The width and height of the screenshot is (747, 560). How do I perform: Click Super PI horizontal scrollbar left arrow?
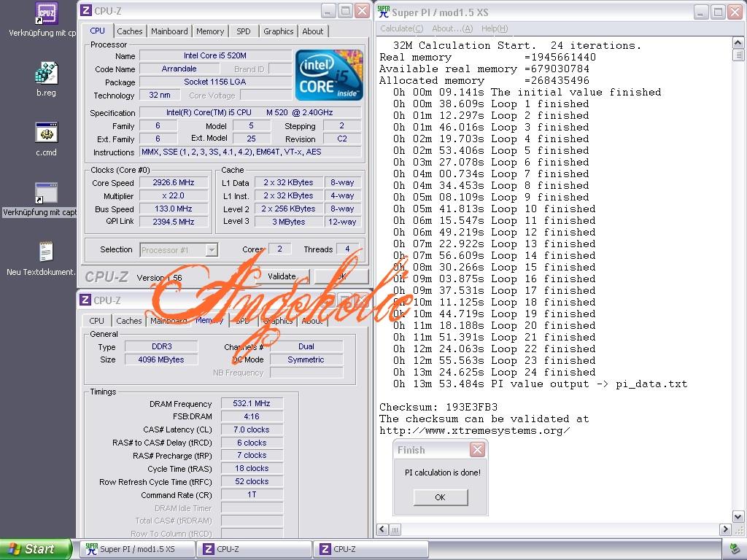(382, 529)
